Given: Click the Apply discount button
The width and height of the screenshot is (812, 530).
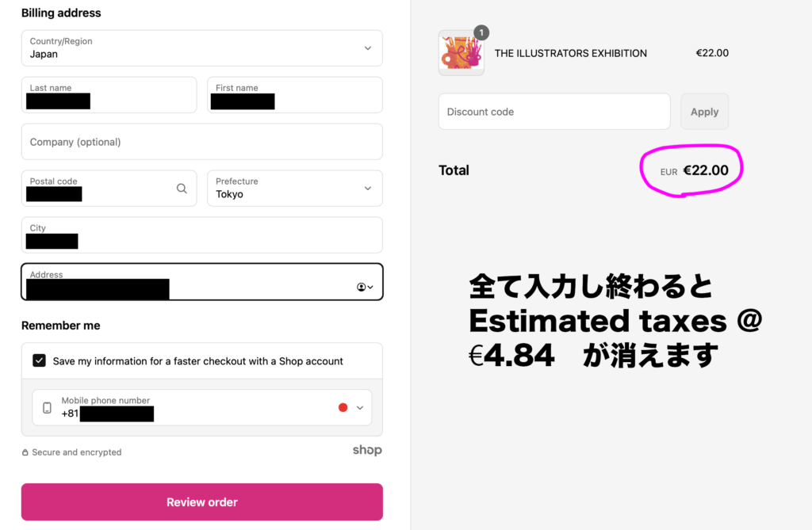Looking at the screenshot, I should coord(704,112).
